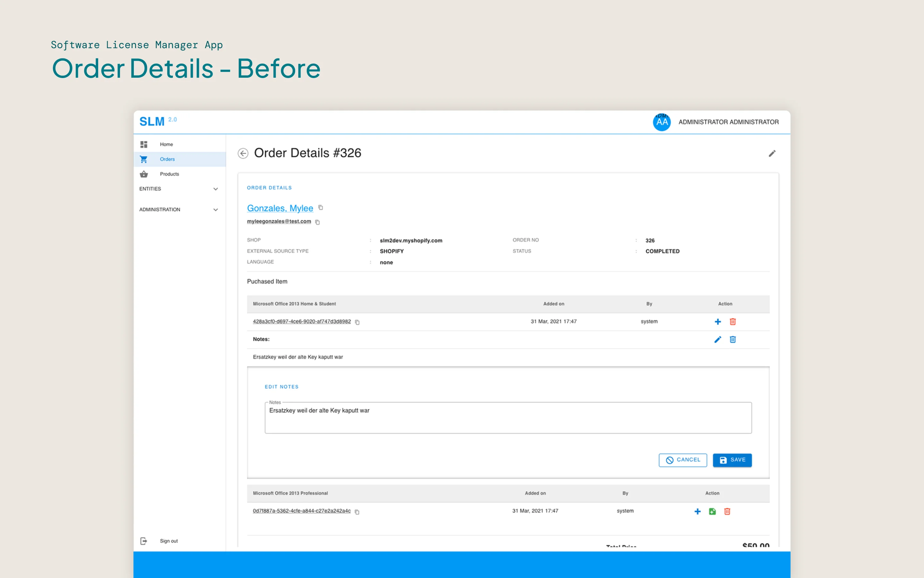Copy license key 428a3cf0-d697
The image size is (924, 578).
pos(357,322)
